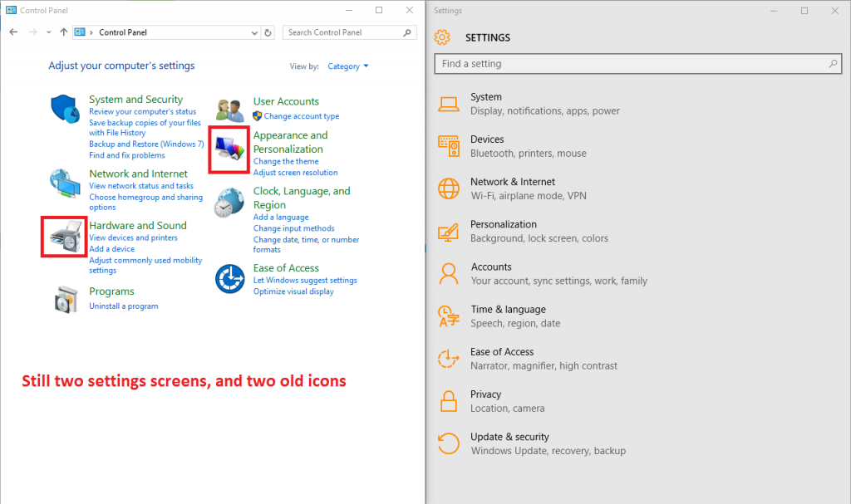Click Add a language link
The image size is (851, 504).
(281, 217)
